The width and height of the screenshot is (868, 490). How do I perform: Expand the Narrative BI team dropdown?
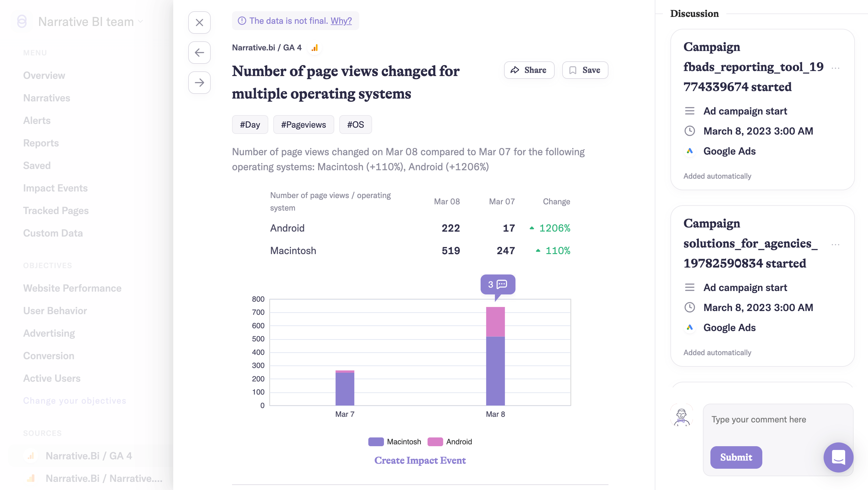coord(140,22)
